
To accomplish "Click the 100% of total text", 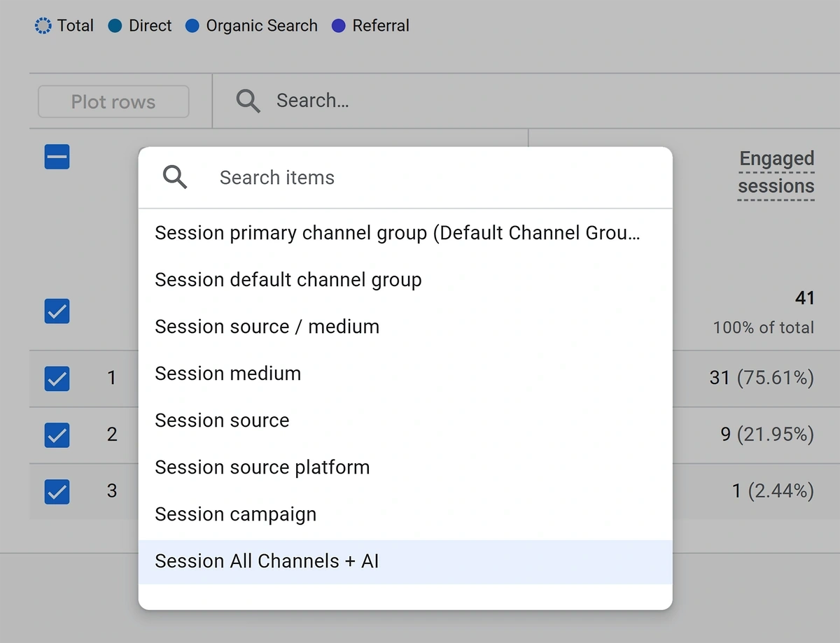I will point(764,327).
